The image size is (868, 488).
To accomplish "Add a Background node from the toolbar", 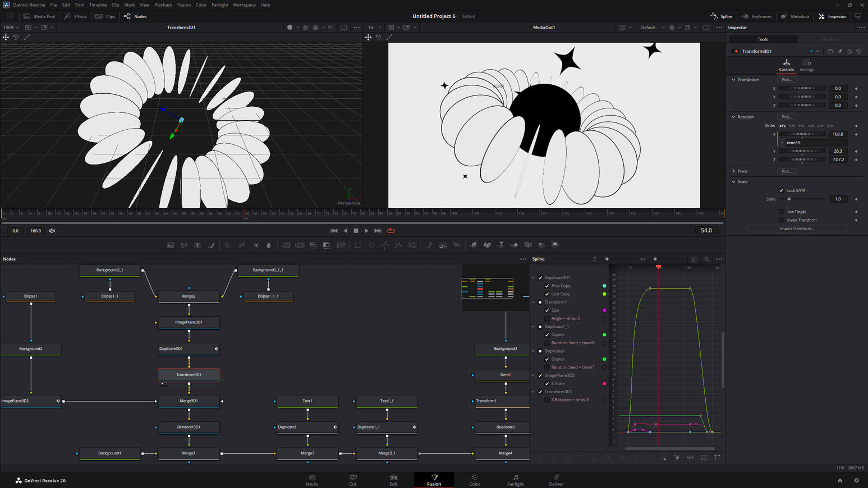I will click(x=171, y=245).
